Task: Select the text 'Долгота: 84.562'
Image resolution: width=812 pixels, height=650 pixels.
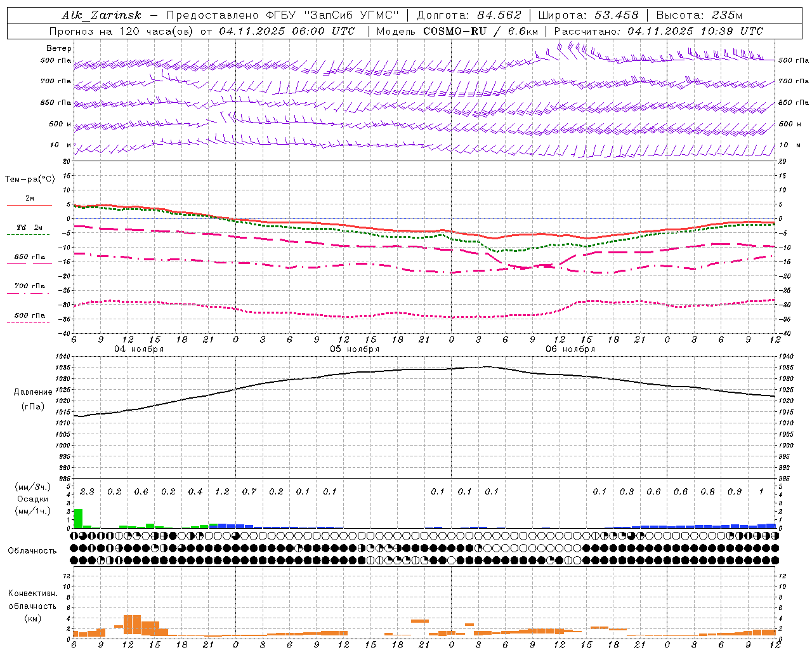Action: pos(469,16)
